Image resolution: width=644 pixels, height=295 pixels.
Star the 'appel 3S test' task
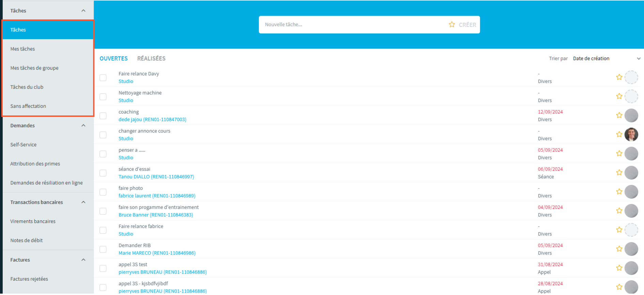tap(619, 268)
